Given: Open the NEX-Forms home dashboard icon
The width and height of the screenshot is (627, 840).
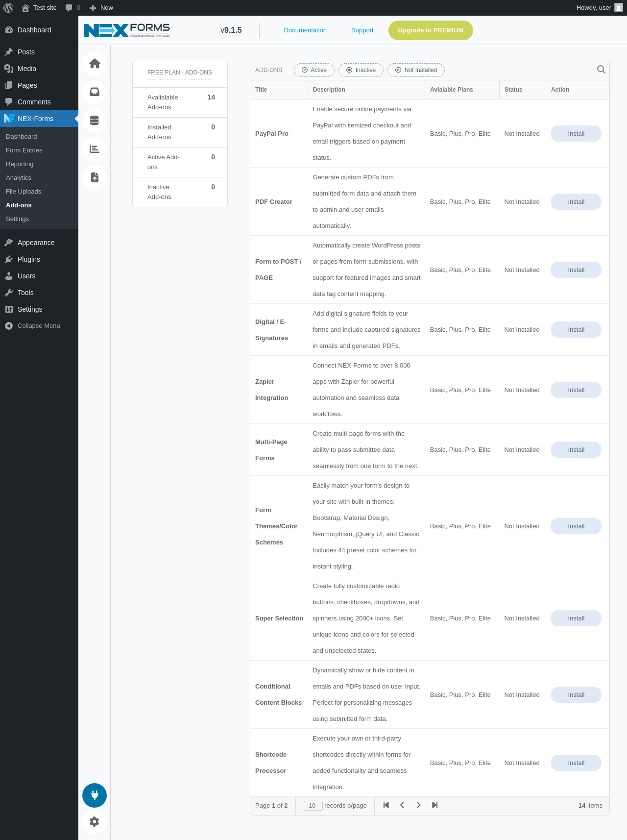Looking at the screenshot, I should tap(95, 64).
